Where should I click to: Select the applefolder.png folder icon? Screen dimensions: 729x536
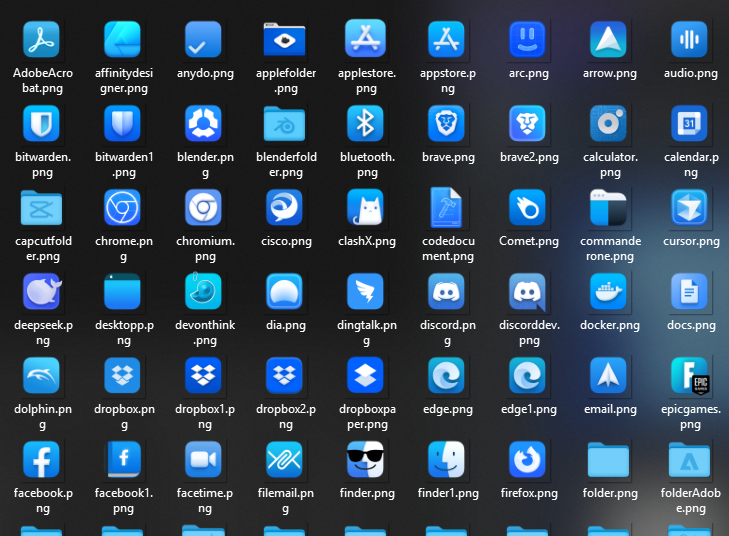point(284,40)
